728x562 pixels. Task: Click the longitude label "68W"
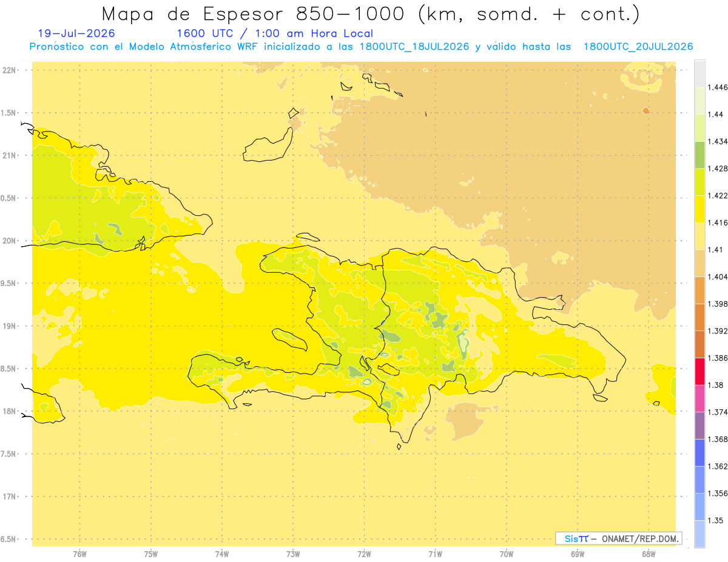pos(649,555)
